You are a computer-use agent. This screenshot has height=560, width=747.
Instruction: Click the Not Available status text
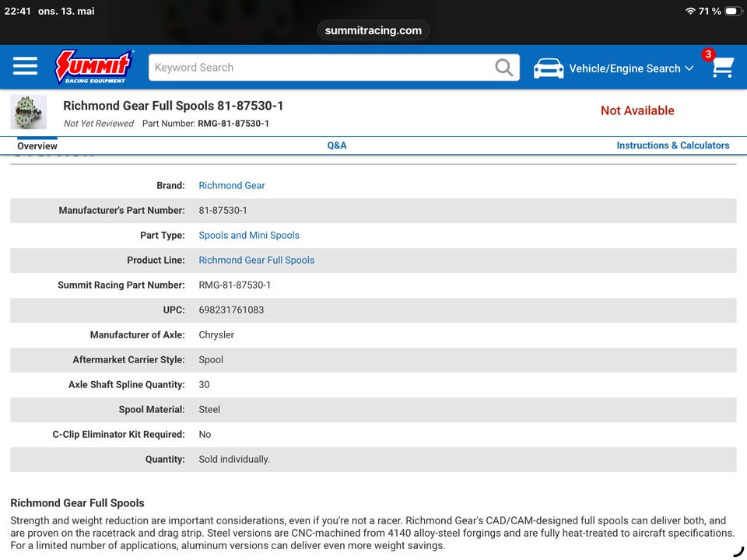(637, 110)
